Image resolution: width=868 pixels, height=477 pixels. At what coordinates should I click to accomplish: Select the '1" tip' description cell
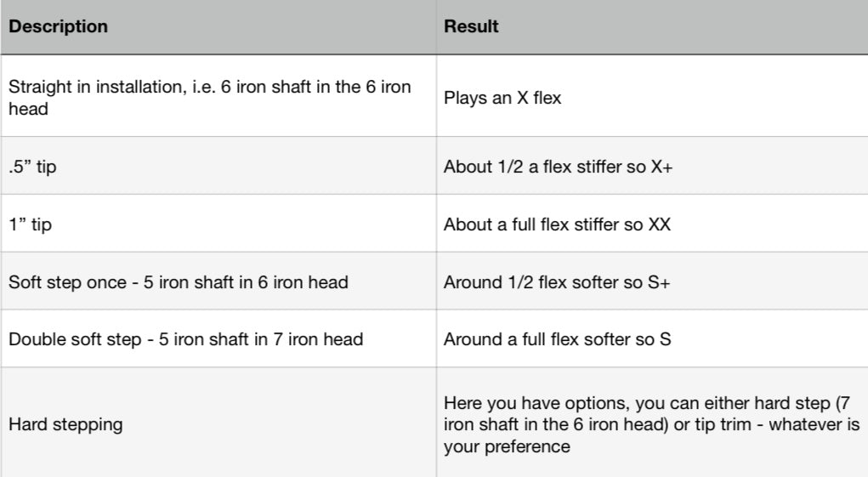tap(30, 224)
